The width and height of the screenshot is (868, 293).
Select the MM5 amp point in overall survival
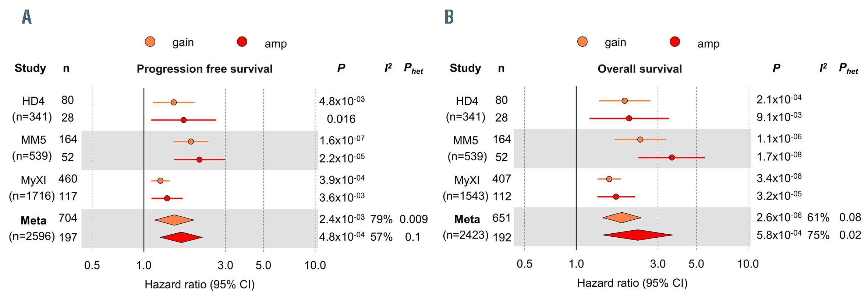point(672,157)
